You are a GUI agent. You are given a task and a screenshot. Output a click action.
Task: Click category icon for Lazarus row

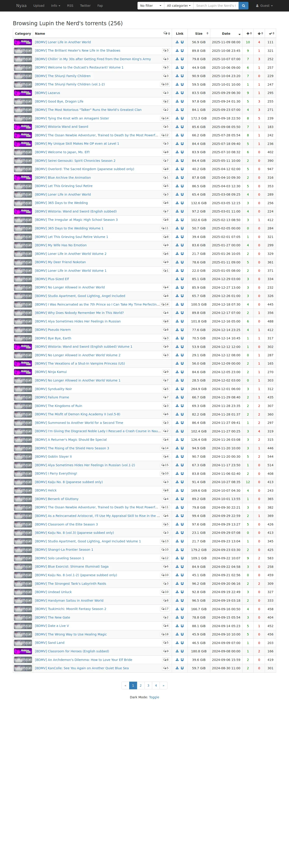coord(23,93)
